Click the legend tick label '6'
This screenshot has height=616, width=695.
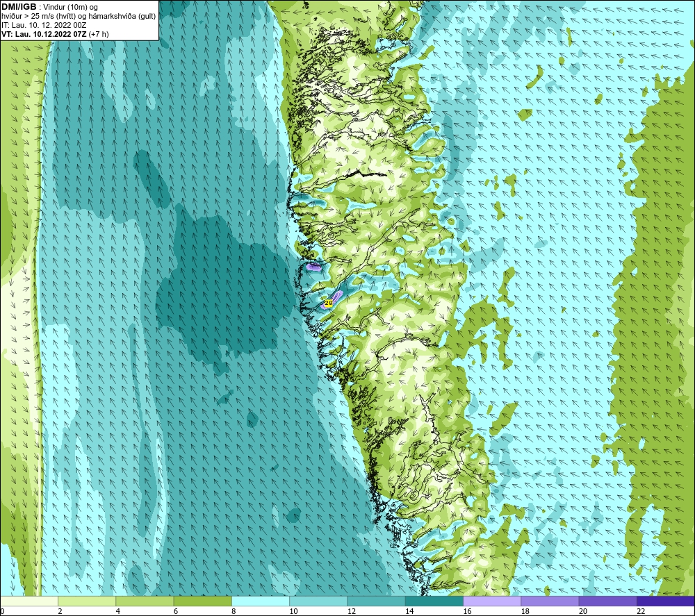pos(176,611)
